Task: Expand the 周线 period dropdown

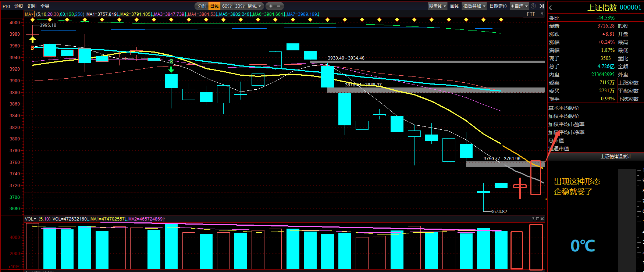Action: (x=254, y=6)
